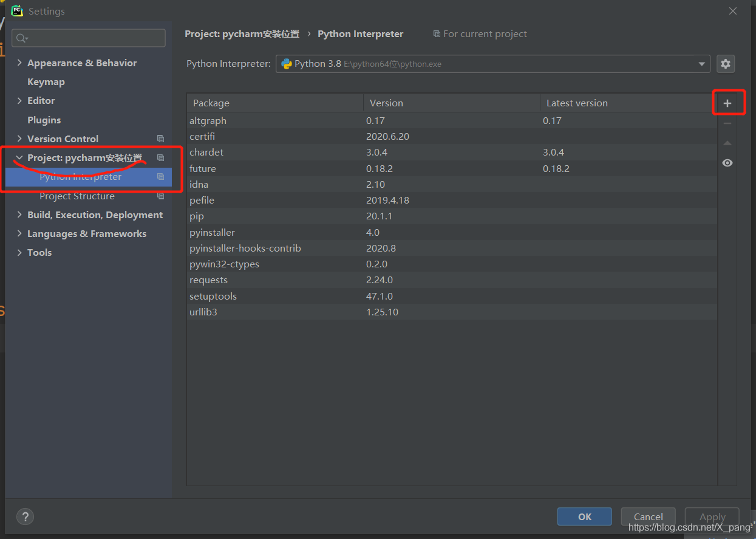Click the For current project label
756x539 pixels.
(x=480, y=34)
